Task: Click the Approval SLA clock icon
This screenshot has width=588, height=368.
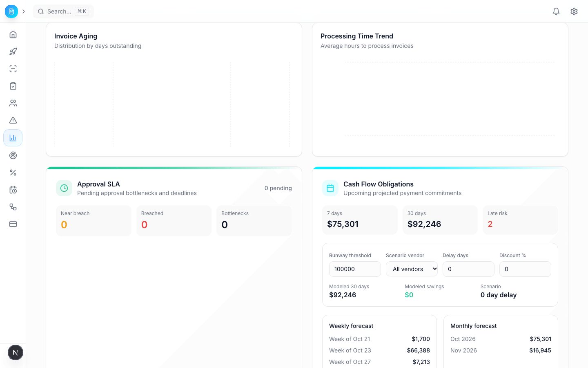Action: coord(64,188)
